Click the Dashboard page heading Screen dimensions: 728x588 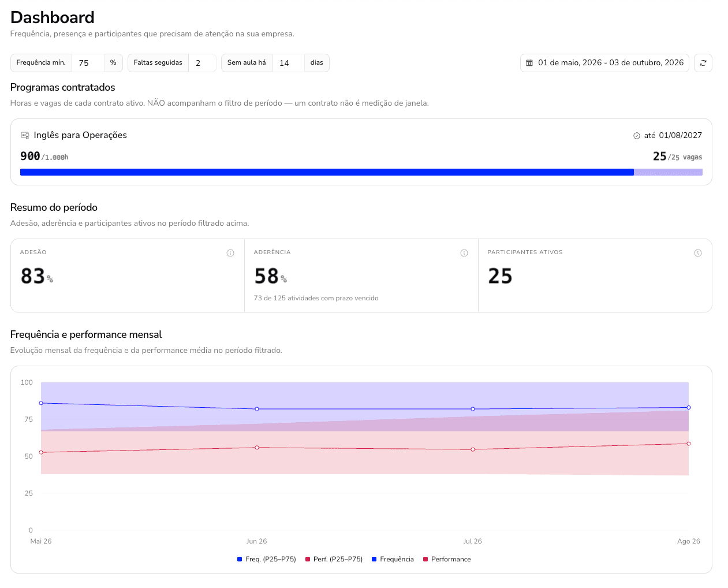pyautogui.click(x=53, y=17)
